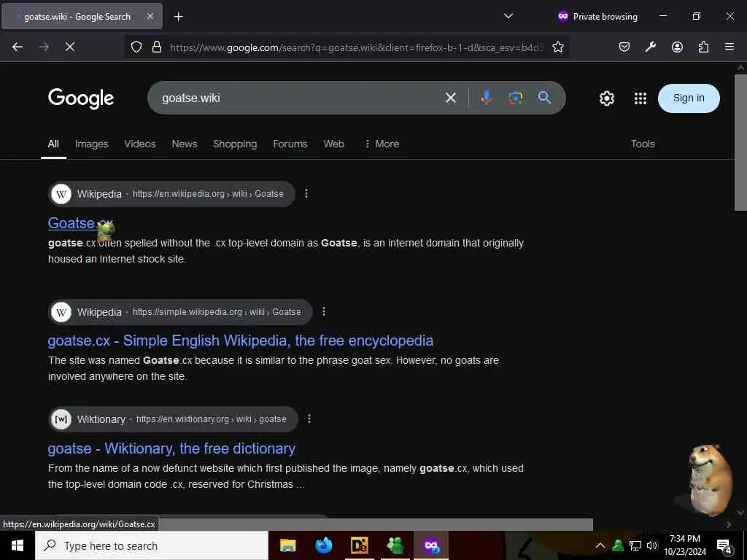This screenshot has width=747, height=560.
Task: Switch to the Shopping tab
Action: pyautogui.click(x=235, y=144)
